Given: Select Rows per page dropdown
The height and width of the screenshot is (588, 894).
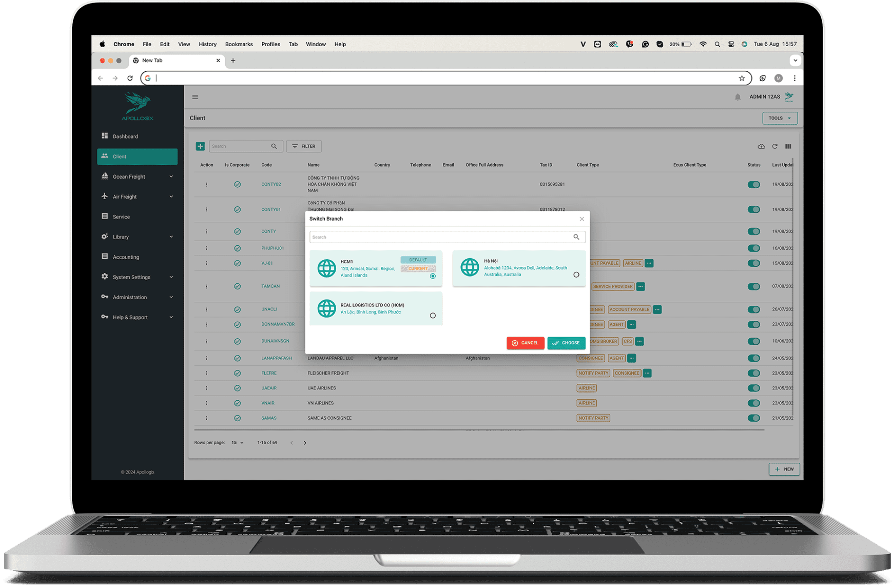Looking at the screenshot, I should click(x=238, y=443).
